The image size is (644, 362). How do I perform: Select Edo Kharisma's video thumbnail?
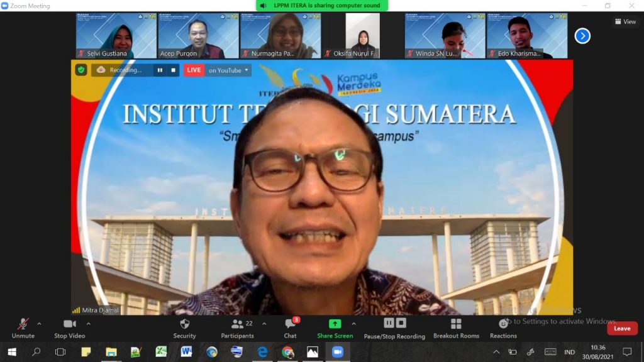pos(527,36)
